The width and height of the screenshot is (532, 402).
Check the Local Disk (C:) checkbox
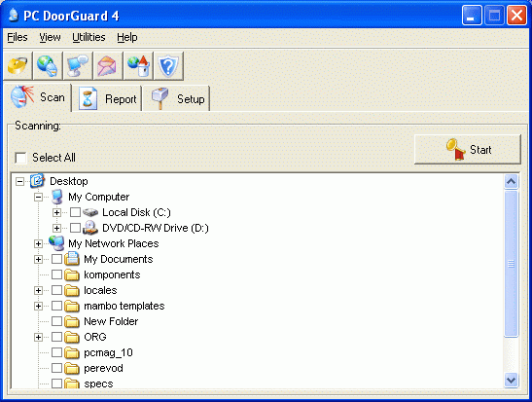pyautogui.click(x=75, y=212)
